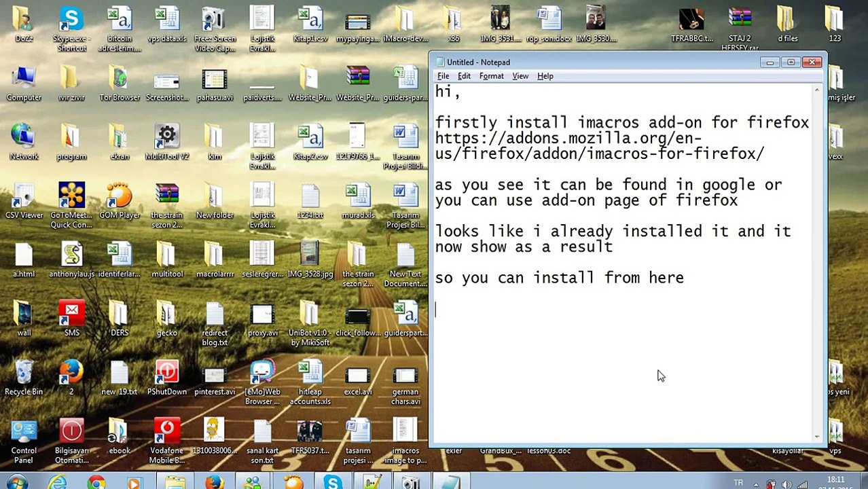Open Notepad File menu
This screenshot has width=868, height=489.
tap(443, 76)
